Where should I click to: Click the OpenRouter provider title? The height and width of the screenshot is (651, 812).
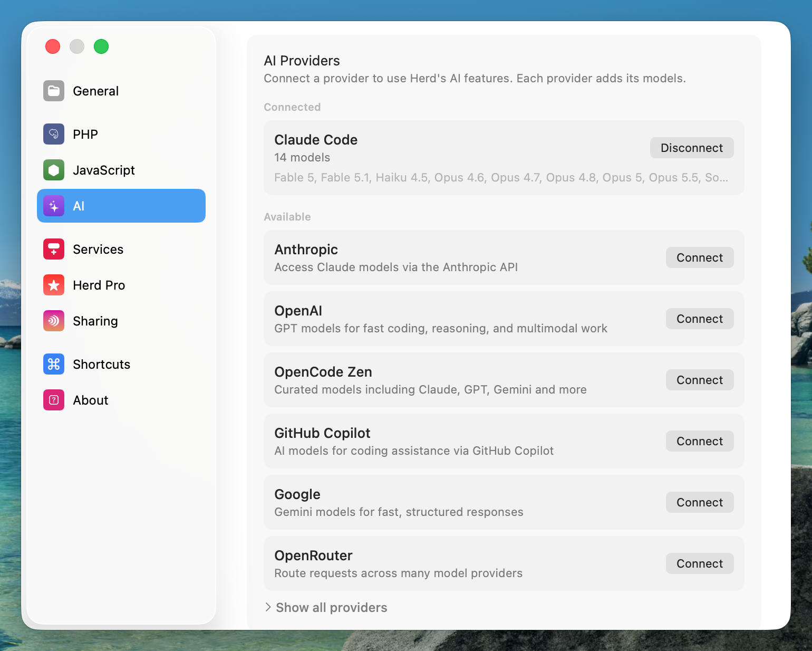coord(314,556)
